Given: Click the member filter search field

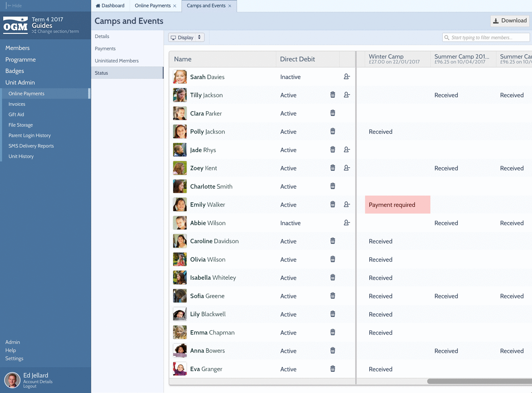Looking at the screenshot, I should [485, 37].
